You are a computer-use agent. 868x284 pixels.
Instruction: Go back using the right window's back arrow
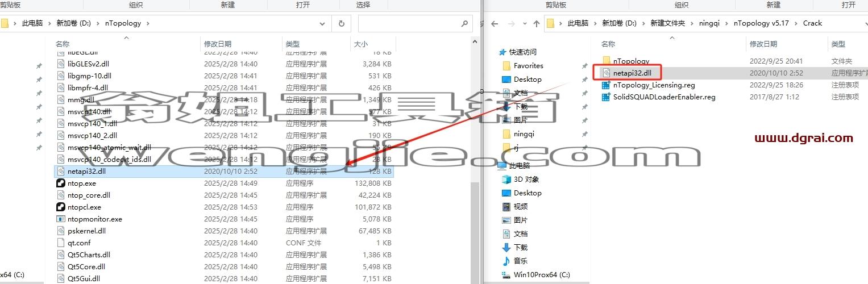[x=495, y=24]
